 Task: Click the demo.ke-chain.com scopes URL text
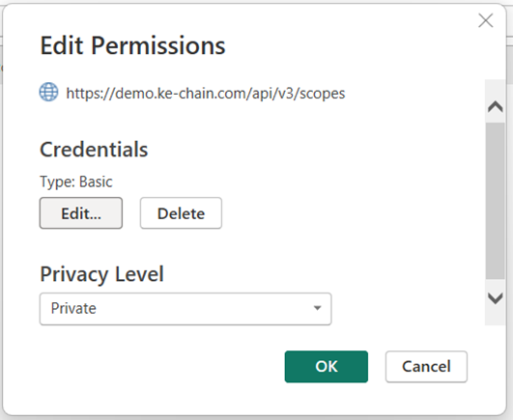[206, 94]
